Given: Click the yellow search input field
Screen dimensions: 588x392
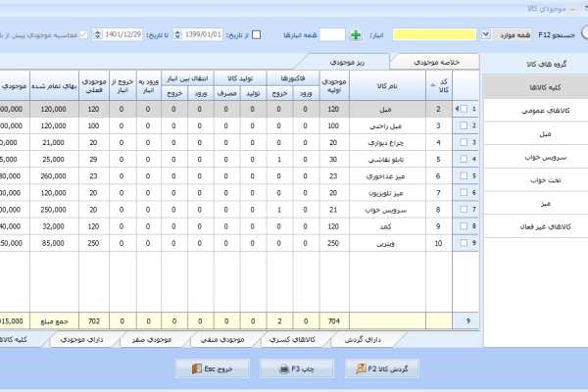Looking at the screenshot, I should pyautogui.click(x=434, y=35).
